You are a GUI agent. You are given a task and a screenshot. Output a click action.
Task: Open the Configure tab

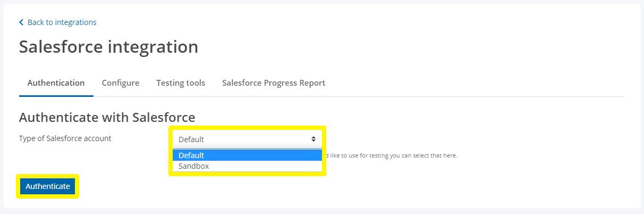pyautogui.click(x=121, y=83)
